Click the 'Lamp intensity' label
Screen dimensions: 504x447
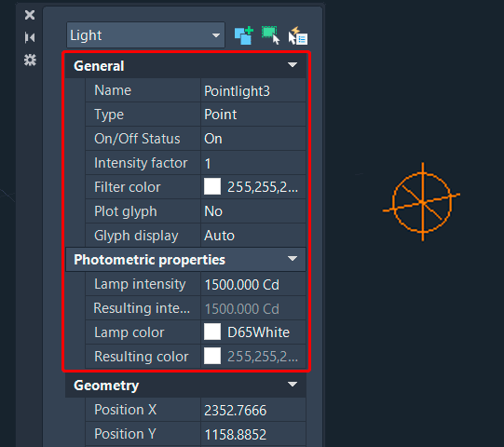140,284
